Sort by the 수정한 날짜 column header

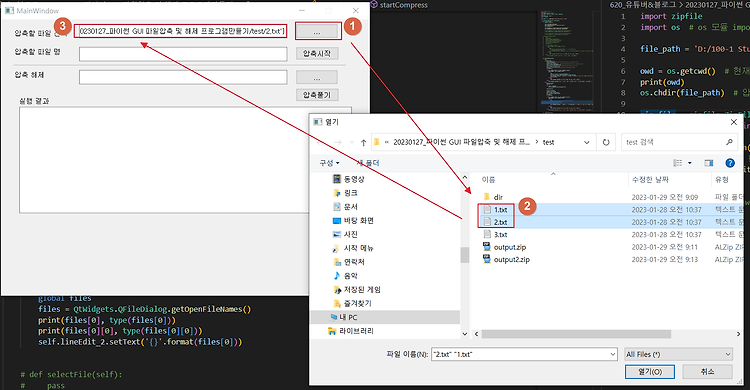pos(650,179)
